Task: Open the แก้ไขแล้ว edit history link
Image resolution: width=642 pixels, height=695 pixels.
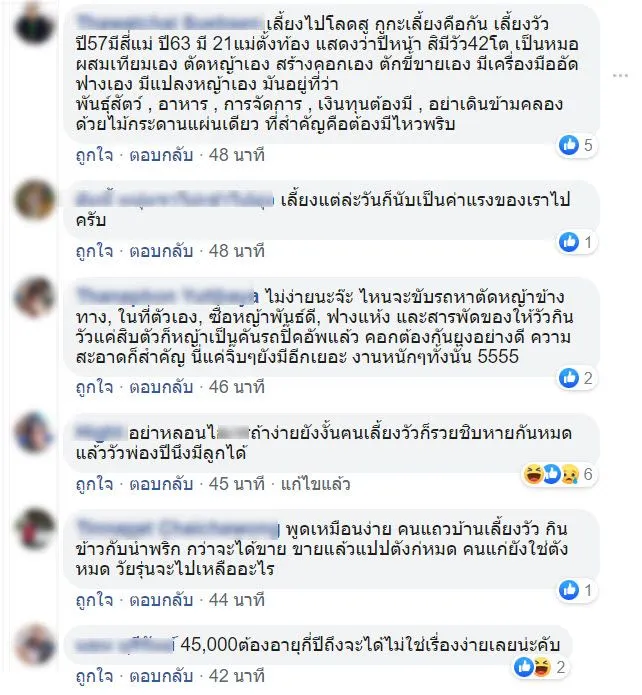Action: point(315,484)
